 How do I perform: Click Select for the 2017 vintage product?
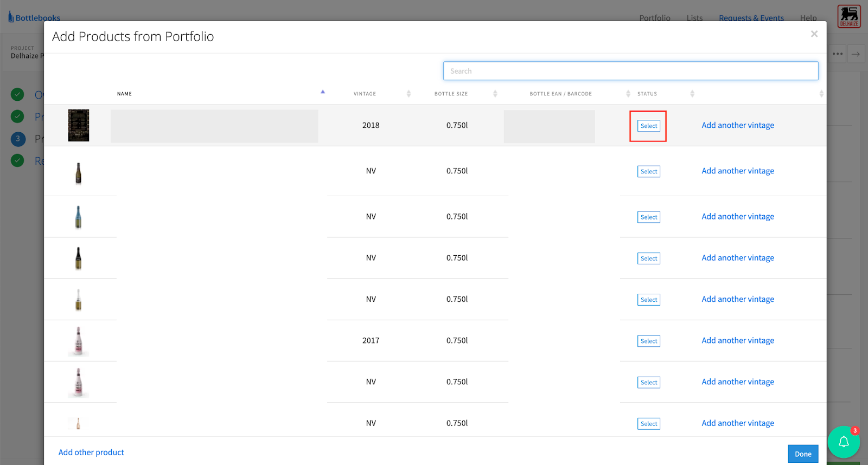tap(649, 341)
